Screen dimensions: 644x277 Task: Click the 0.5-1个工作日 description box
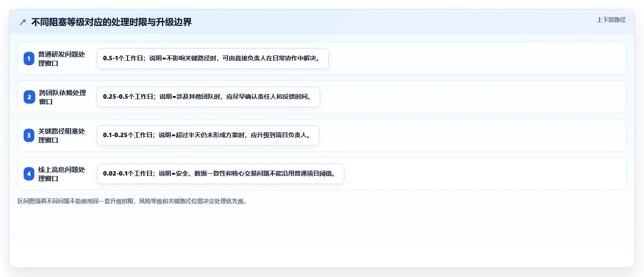[213, 59]
